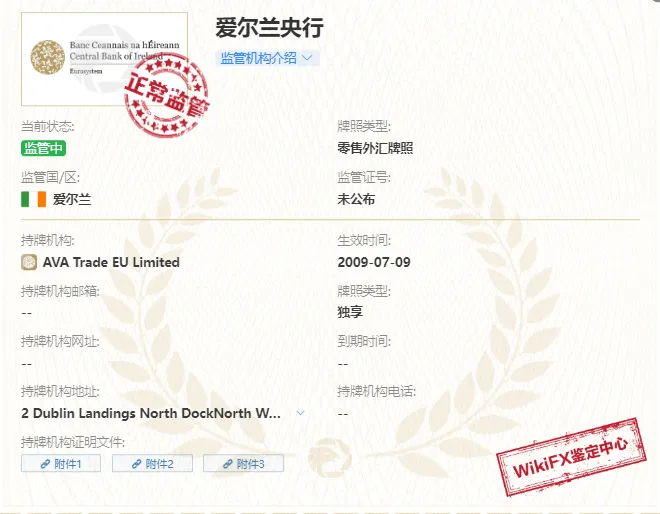Click the 生效时间 label

tap(364, 240)
